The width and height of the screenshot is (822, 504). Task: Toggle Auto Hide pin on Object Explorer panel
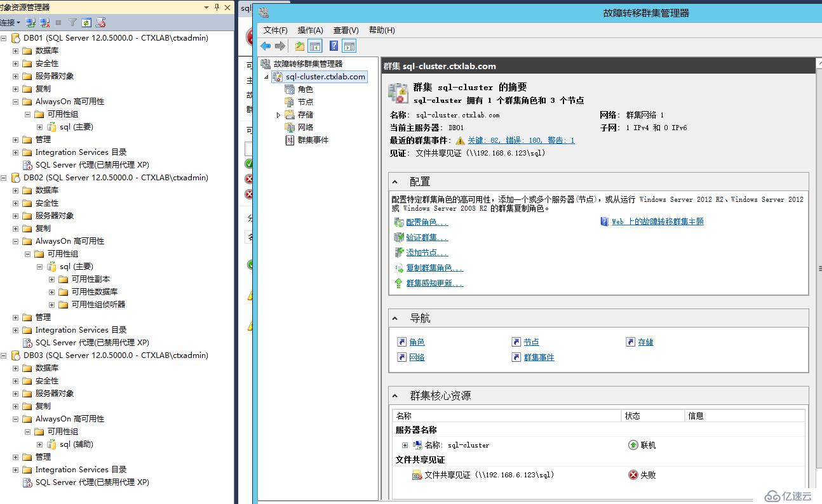pos(217,7)
